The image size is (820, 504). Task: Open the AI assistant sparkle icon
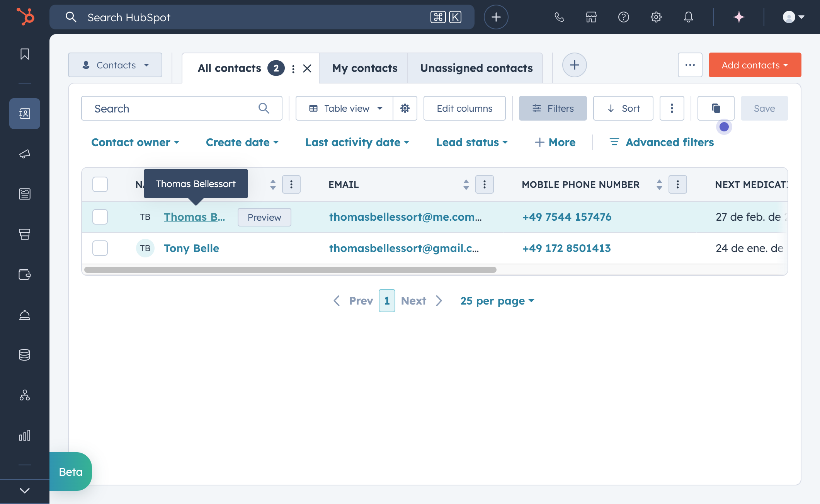pos(739,17)
